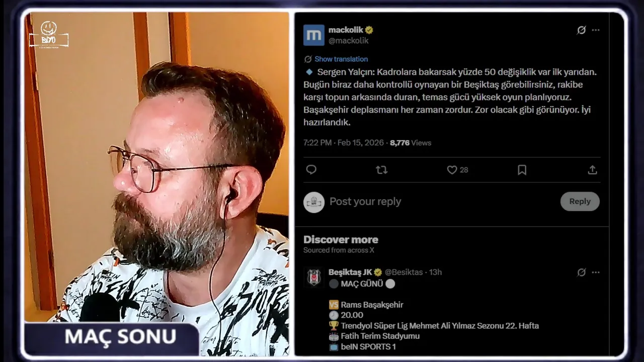Viewport: 644px width, 362px height.
Task: Click the Reply button
Action: pos(580,201)
